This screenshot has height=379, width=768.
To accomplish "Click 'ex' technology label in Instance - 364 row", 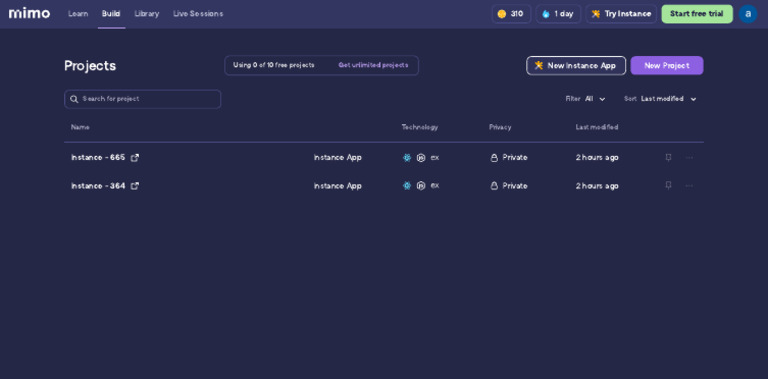I will [434, 186].
